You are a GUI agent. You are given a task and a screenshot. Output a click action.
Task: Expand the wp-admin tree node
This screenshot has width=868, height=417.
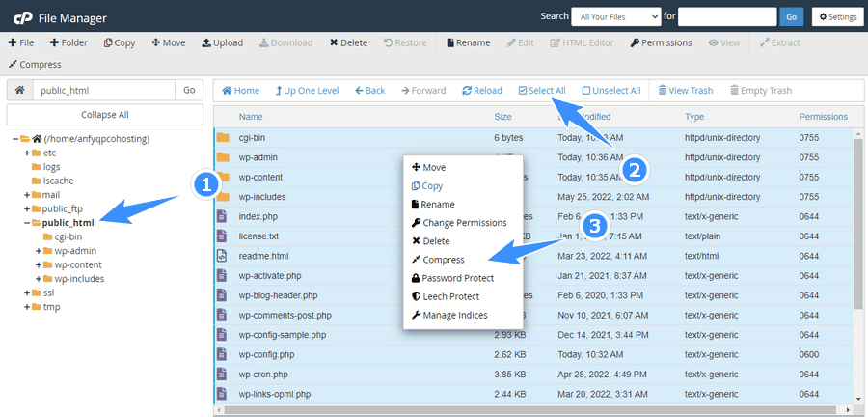(x=39, y=251)
